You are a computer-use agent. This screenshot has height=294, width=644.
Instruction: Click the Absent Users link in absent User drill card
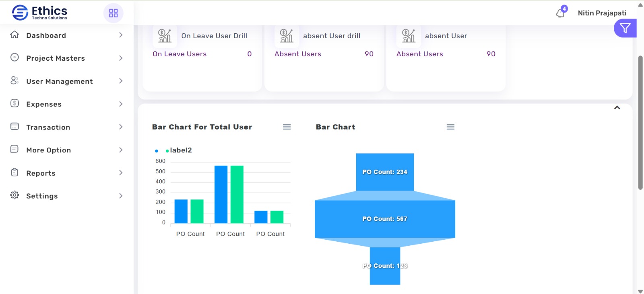297,54
